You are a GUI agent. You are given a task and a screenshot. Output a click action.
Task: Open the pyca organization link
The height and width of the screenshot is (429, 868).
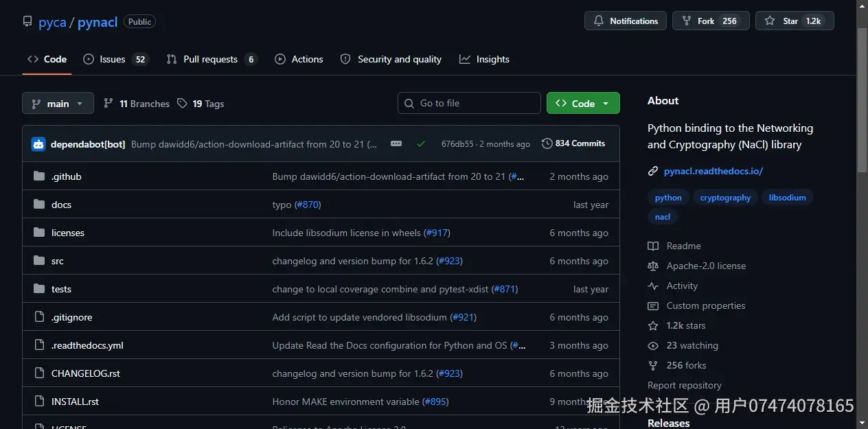tap(52, 22)
